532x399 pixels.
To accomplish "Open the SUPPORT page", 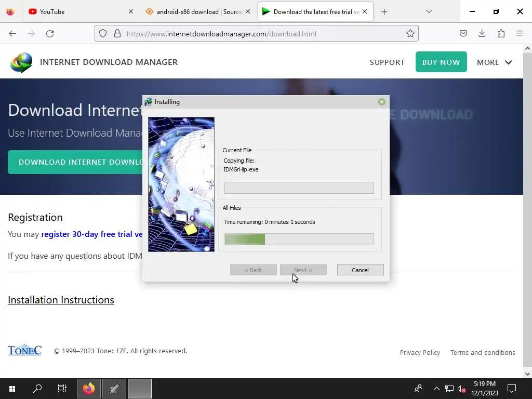I will click(x=387, y=62).
